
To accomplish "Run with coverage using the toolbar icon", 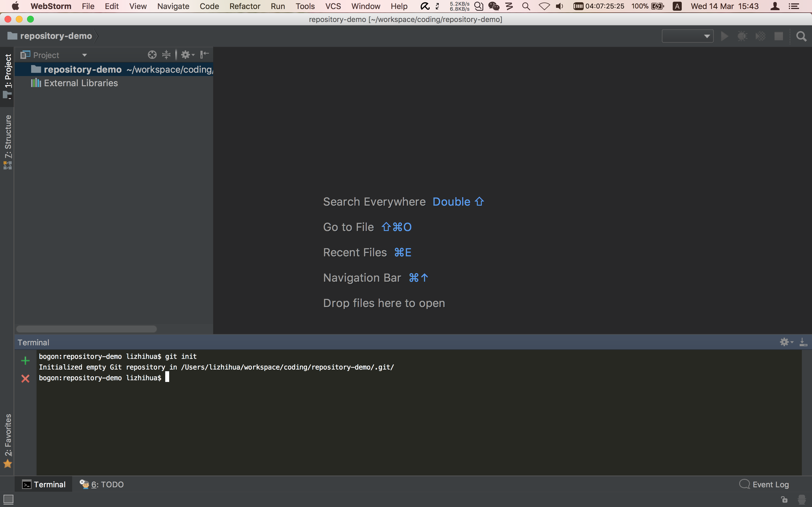I will (x=761, y=36).
